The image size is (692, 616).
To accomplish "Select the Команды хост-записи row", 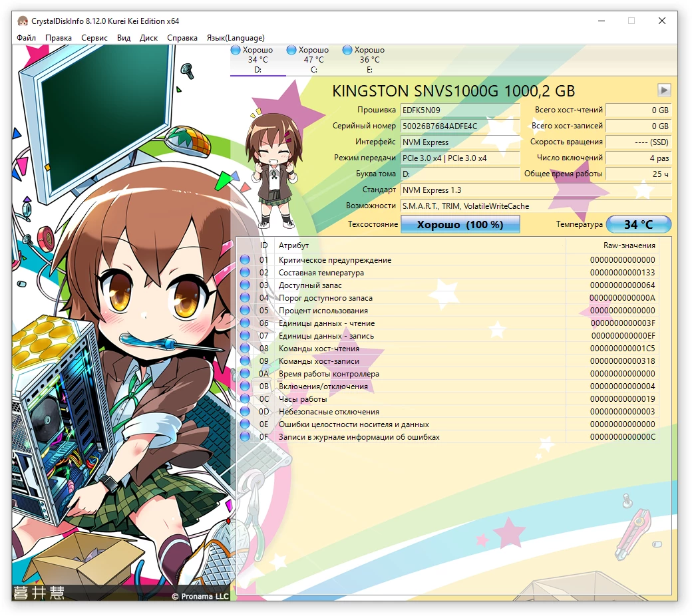I will pyautogui.click(x=448, y=361).
